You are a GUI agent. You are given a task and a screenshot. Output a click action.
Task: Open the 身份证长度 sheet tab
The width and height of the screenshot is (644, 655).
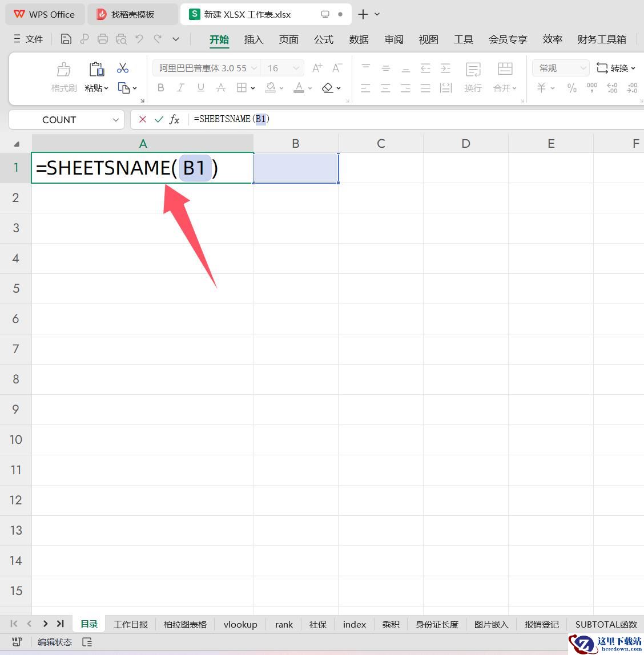437,624
